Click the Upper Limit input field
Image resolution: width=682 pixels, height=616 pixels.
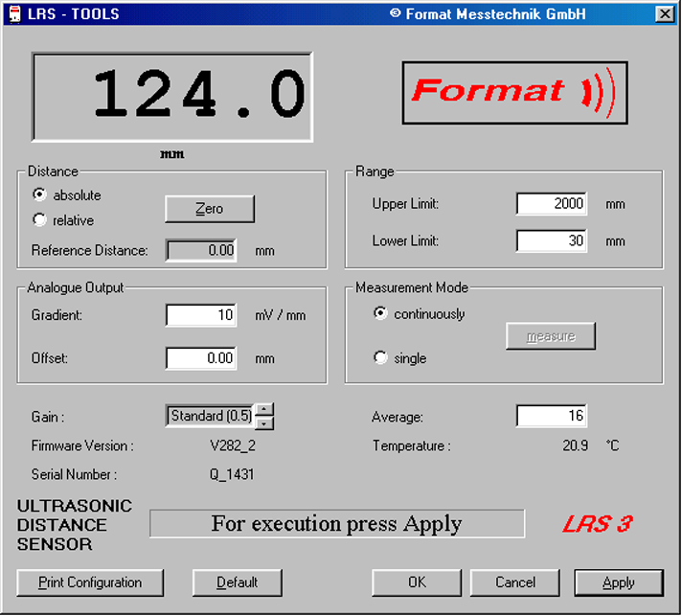(x=552, y=203)
